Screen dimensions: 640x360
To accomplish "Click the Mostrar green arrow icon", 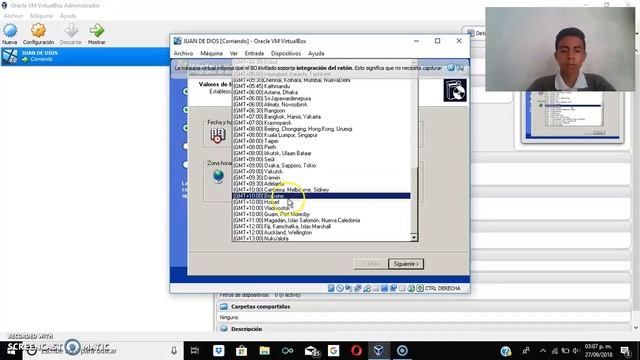I will tap(97, 31).
